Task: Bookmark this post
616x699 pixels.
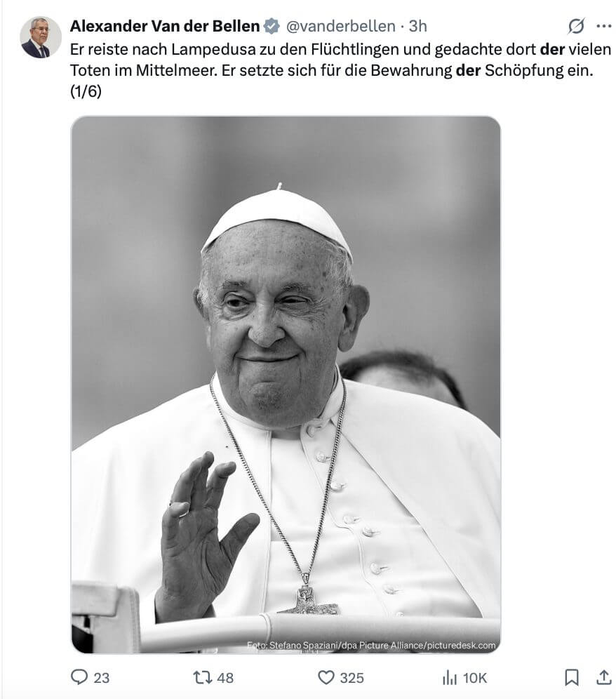Action: tap(571, 677)
